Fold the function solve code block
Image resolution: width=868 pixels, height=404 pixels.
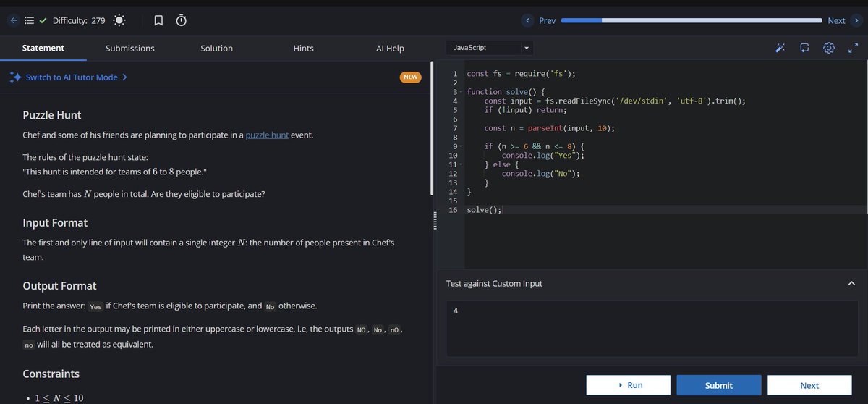click(462, 92)
